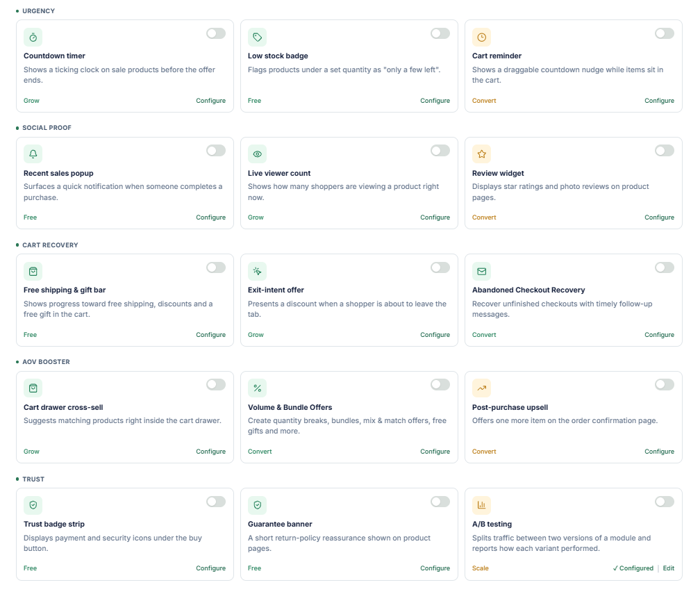Screen dimensions: 700x594
Task: Switch on Live viewer count
Action: coord(440,151)
